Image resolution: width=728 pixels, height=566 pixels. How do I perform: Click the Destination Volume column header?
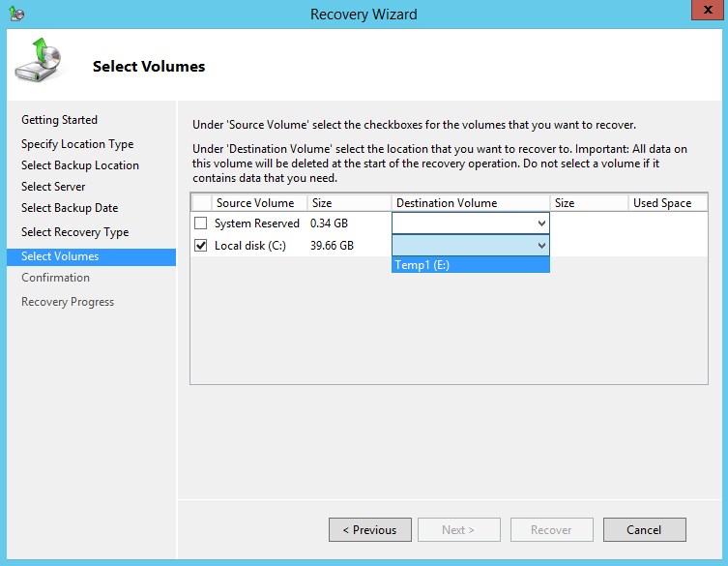[x=447, y=203]
